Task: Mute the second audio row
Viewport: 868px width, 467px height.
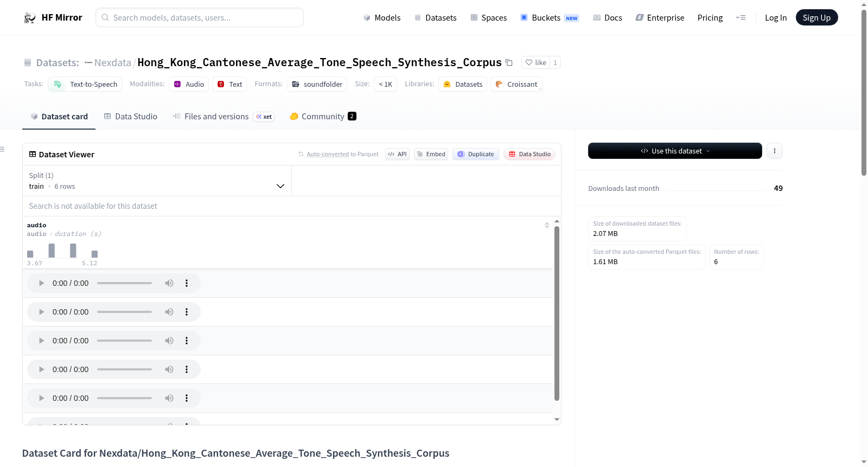Action: click(169, 312)
